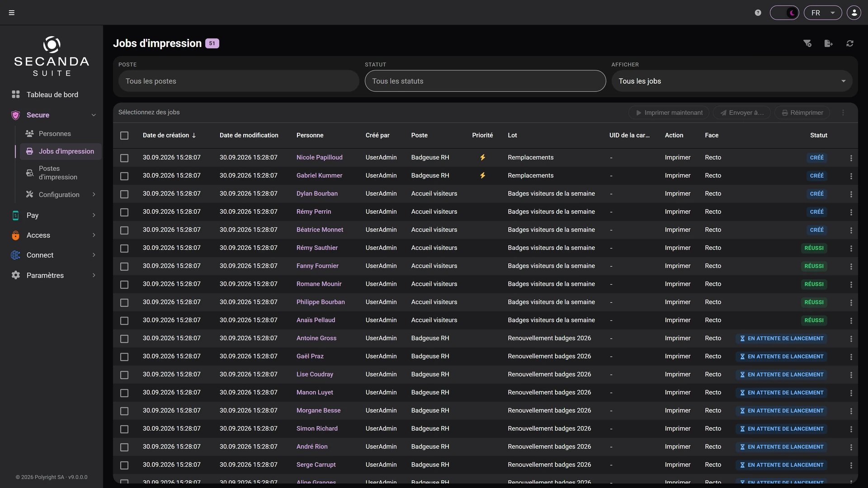Select the Antoine Gross job checkbox
868x488 pixels.
pos(124,339)
